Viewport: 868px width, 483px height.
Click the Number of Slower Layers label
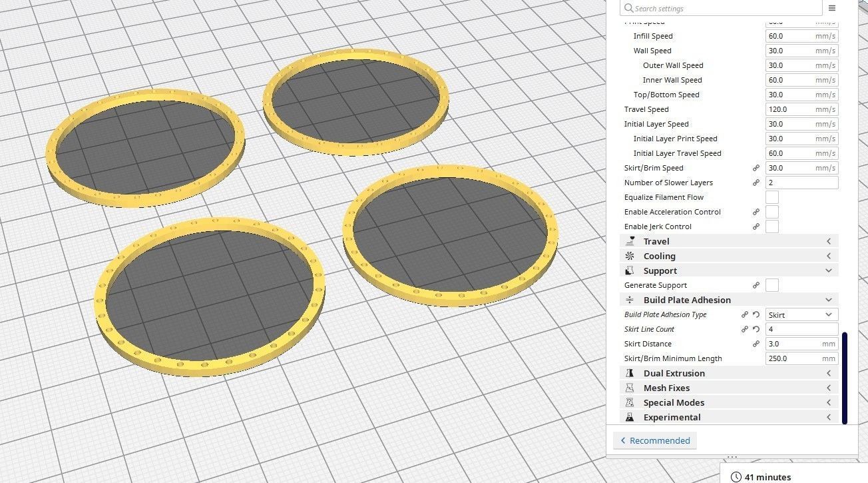(x=668, y=183)
